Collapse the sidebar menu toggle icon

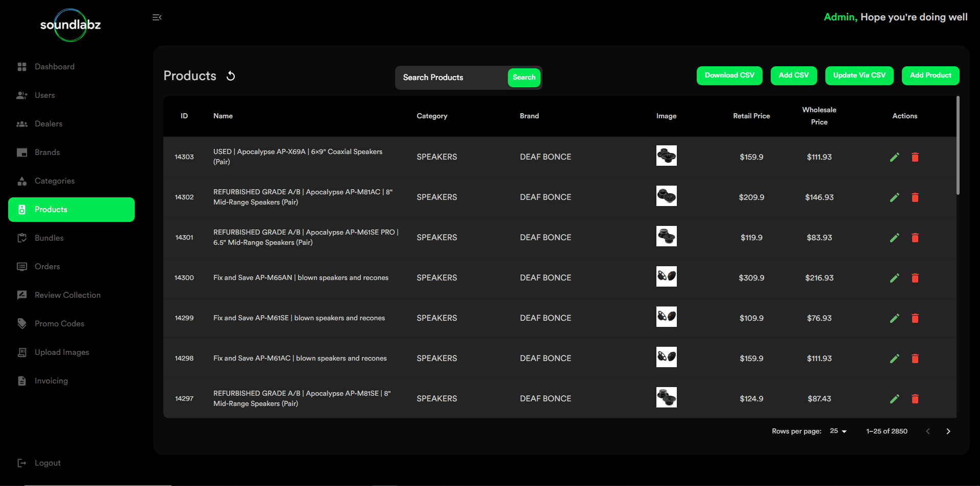pos(157,17)
